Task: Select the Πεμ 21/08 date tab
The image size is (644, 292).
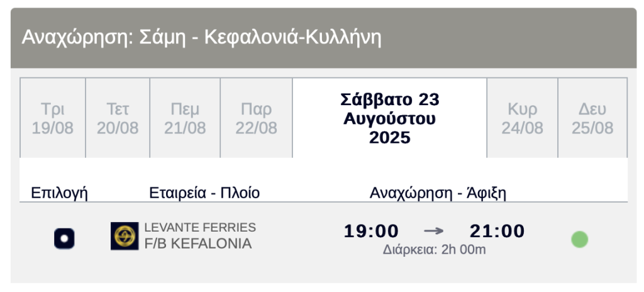Action: (185, 118)
